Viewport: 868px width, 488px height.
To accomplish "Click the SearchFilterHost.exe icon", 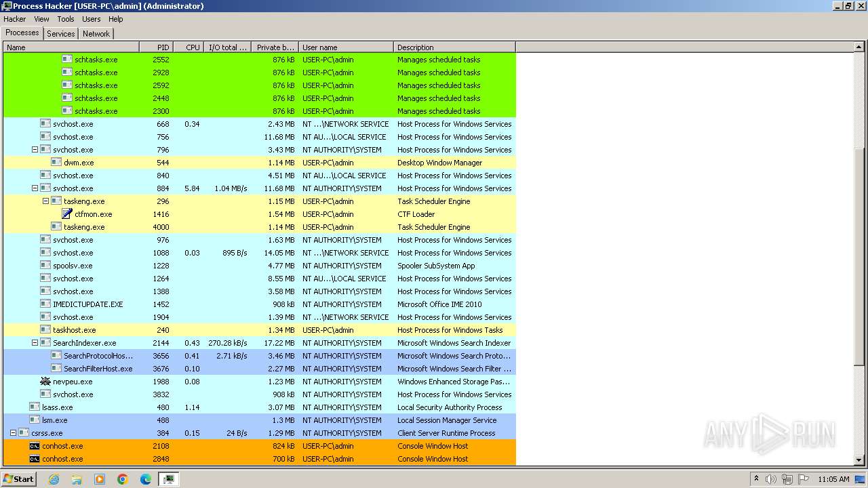I will (x=56, y=369).
